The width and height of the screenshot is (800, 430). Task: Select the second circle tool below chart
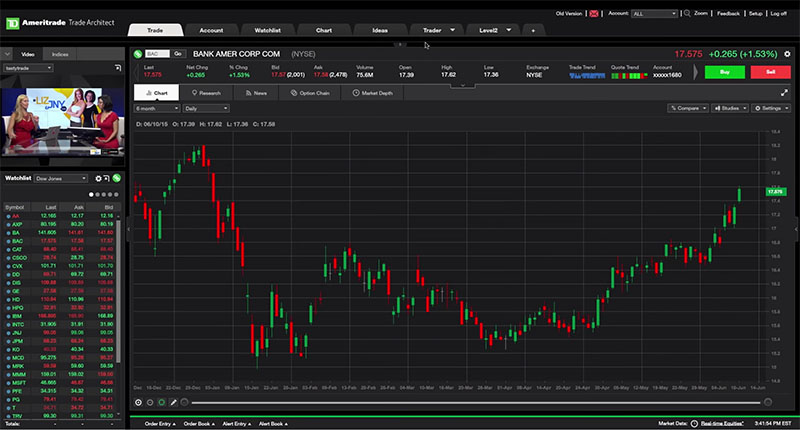coord(150,402)
